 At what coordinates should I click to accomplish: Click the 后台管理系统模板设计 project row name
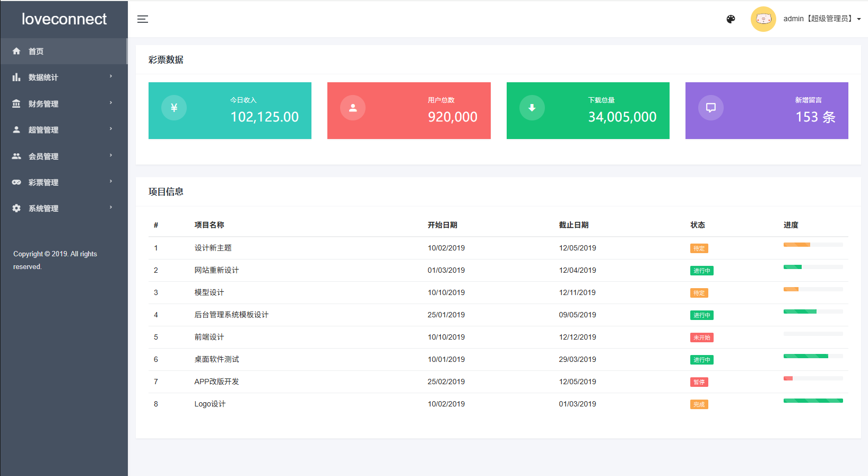coord(231,315)
